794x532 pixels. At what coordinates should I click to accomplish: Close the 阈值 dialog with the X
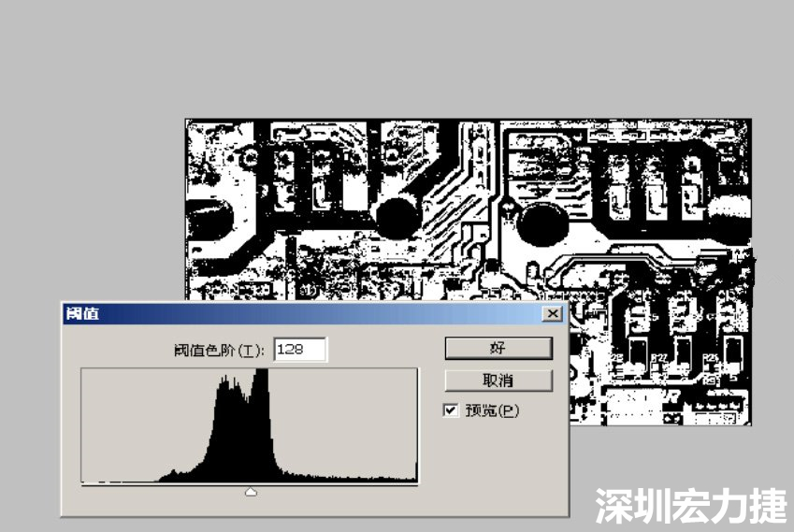coord(553,313)
